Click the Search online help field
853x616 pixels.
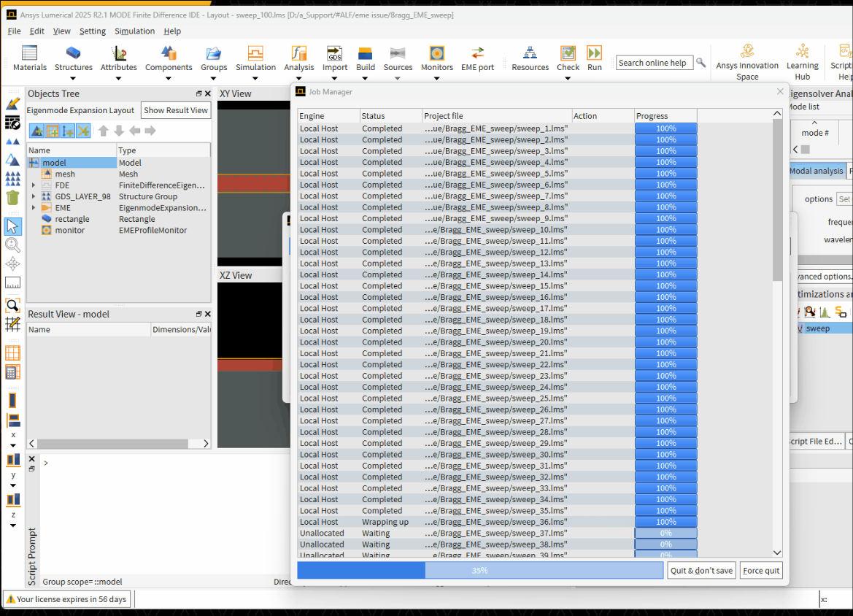coord(653,63)
